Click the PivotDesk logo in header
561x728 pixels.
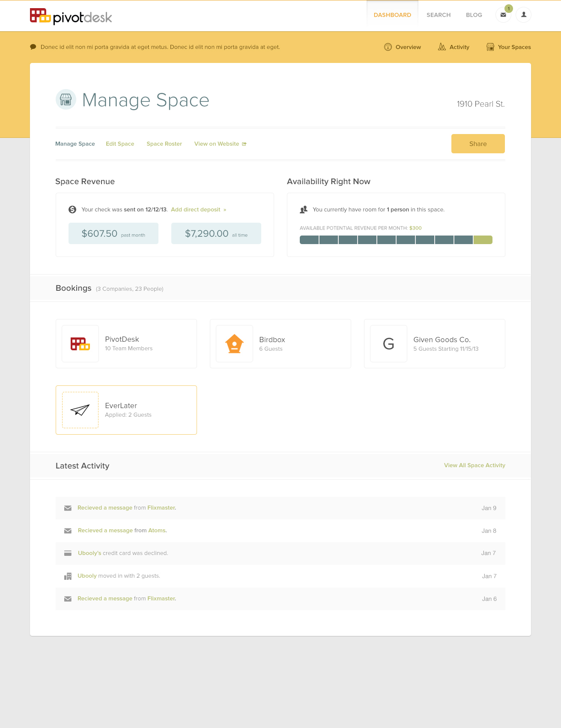click(x=71, y=16)
